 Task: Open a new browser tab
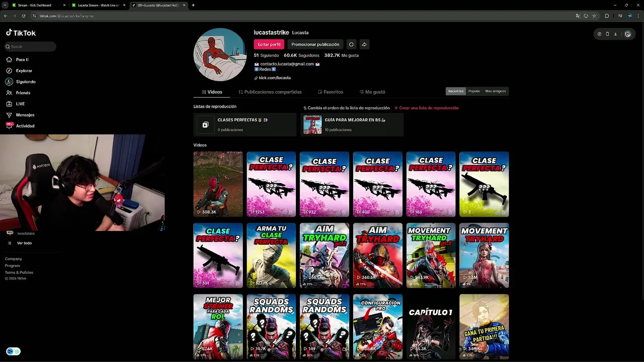(193, 5)
